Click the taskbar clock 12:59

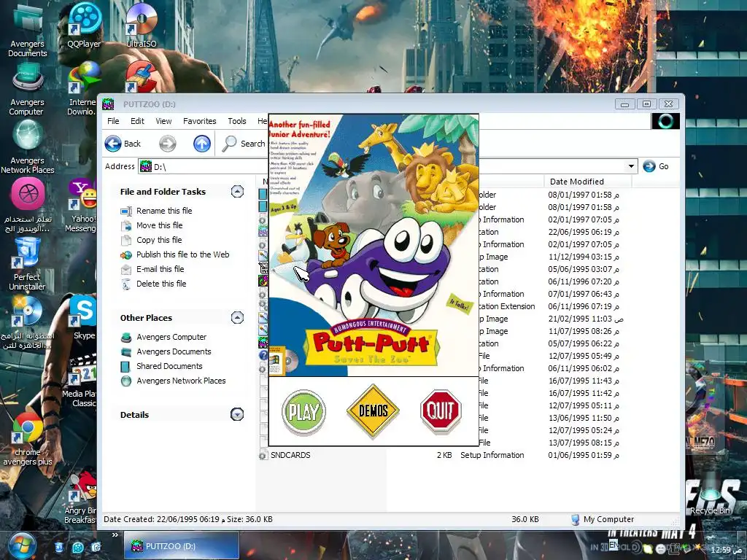pyautogui.click(x=727, y=550)
